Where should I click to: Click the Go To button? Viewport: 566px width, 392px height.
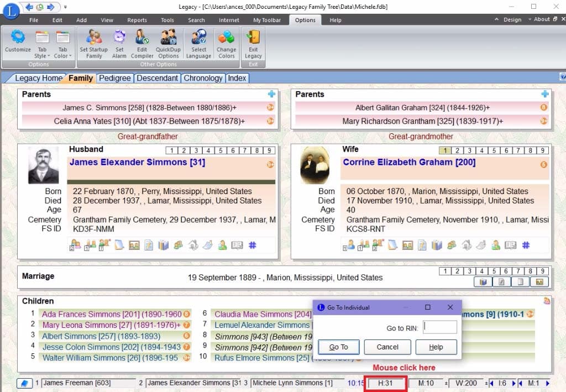(339, 347)
